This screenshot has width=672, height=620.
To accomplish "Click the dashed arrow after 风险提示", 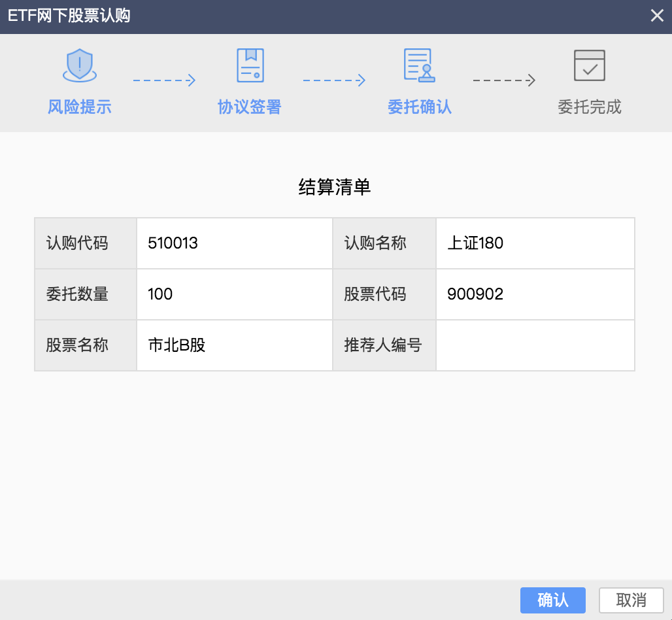I will point(164,80).
